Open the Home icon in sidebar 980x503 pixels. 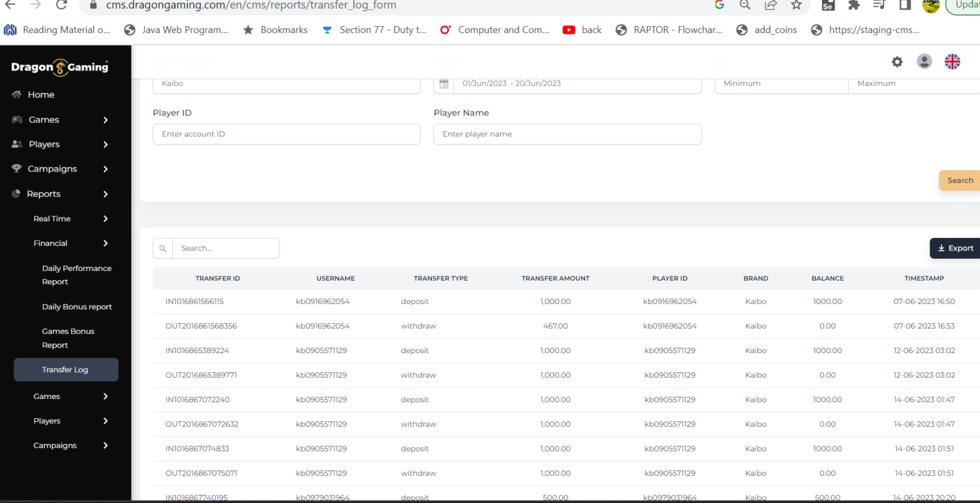[x=16, y=94]
